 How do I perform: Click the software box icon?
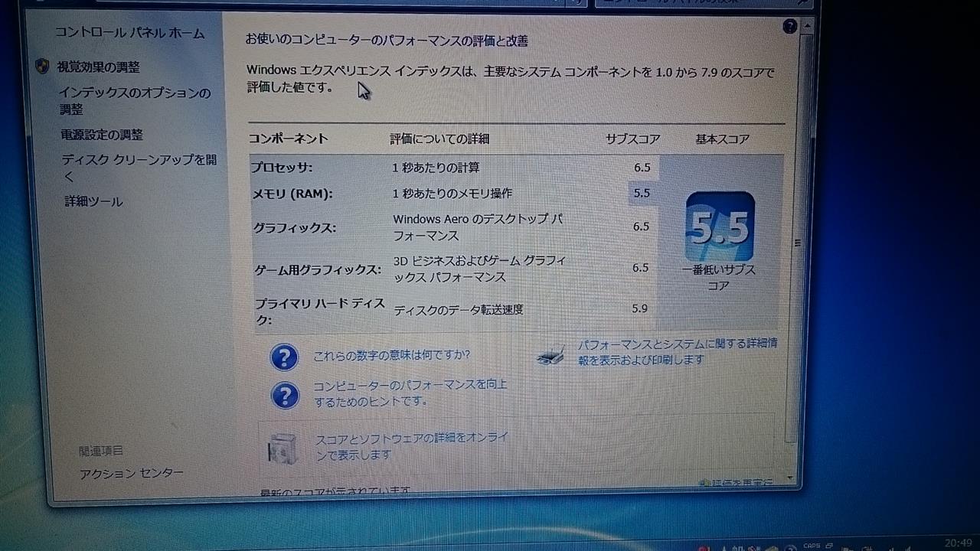pos(282,448)
